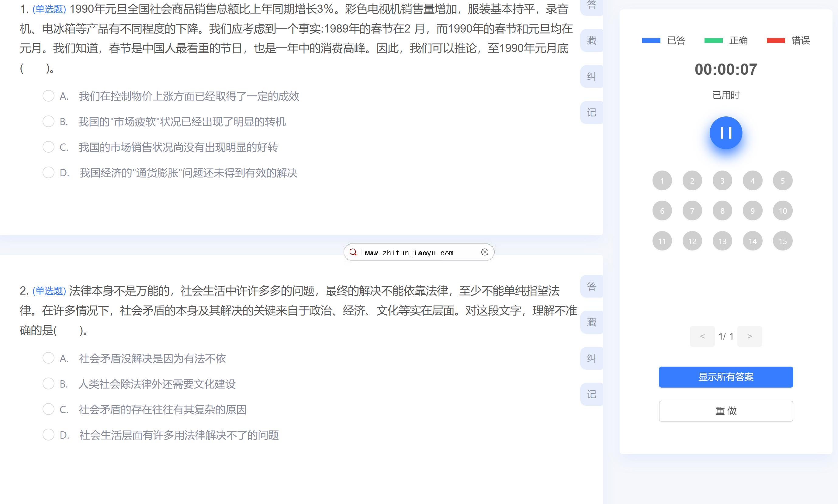Select radio button option C for question 2
Image resolution: width=838 pixels, height=504 pixels.
pos(48,409)
